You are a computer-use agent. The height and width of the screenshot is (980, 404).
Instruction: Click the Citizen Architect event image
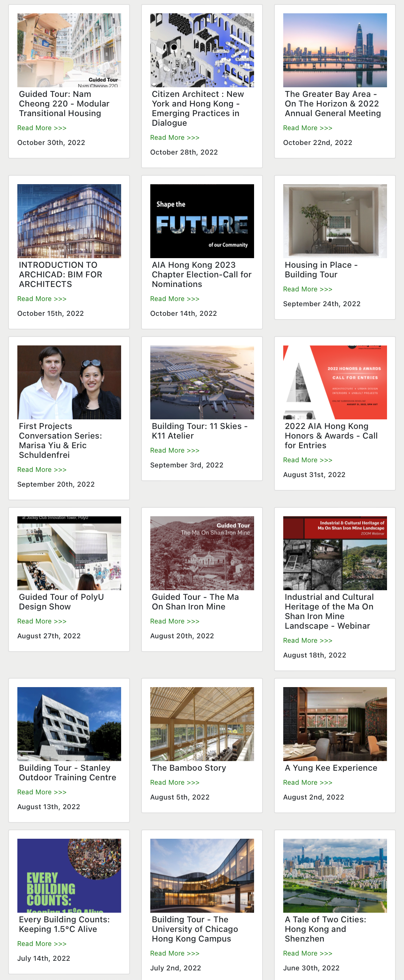[x=202, y=50]
